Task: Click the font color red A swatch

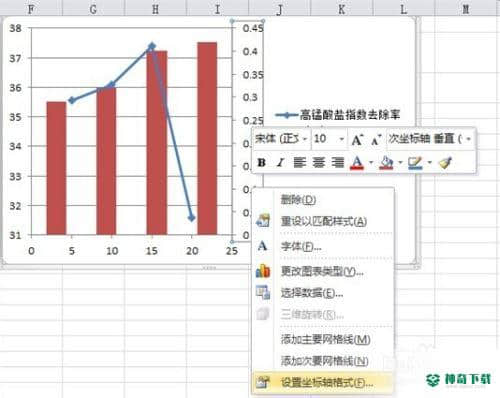Action: coord(357,163)
